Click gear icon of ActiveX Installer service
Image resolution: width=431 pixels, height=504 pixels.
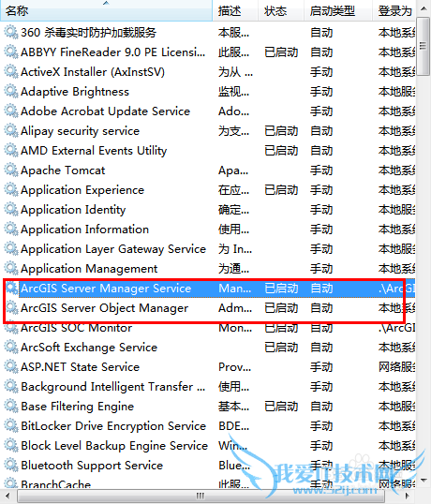click(x=11, y=71)
